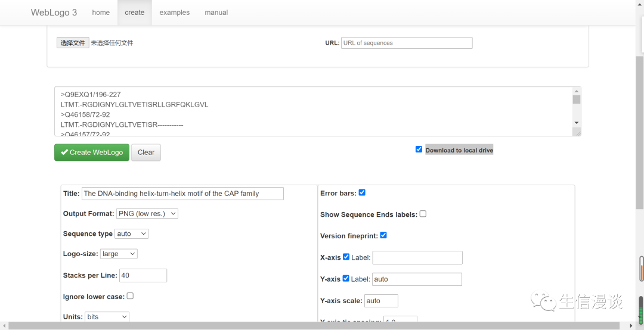Toggle the Version fineprint checkbox
The width and height of the screenshot is (644, 330).
tap(383, 235)
